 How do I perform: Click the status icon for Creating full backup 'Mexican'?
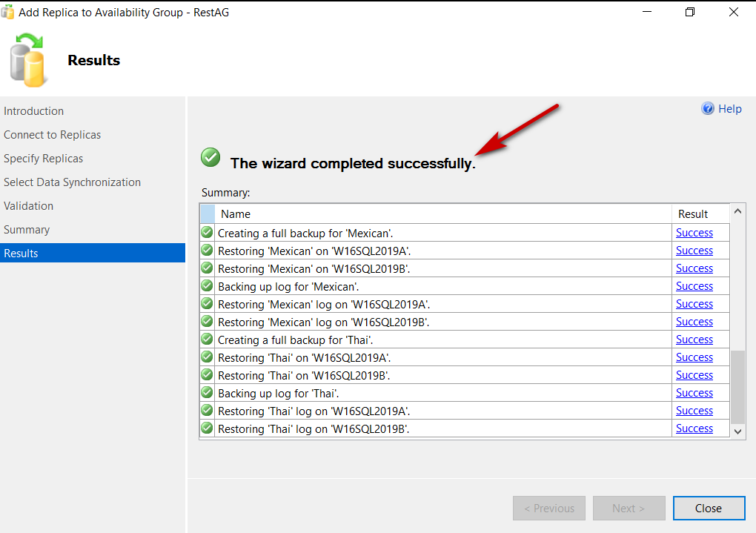(x=207, y=233)
